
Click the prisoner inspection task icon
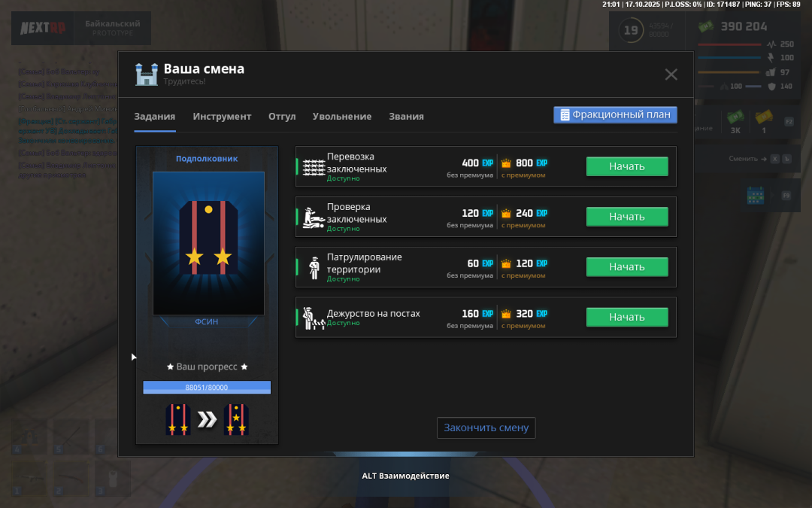313,217
